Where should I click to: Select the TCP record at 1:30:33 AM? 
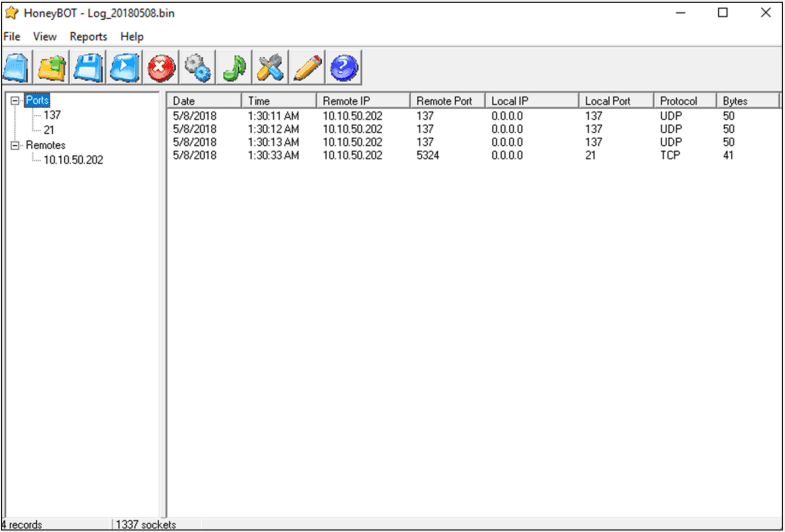(400, 156)
